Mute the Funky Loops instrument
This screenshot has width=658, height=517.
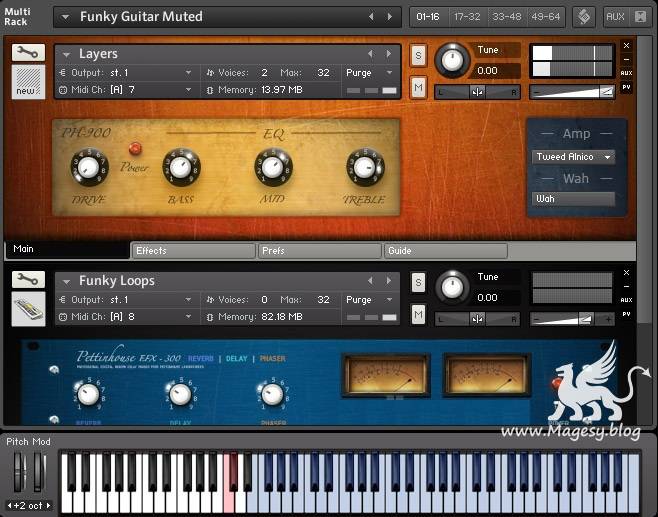coord(418,314)
